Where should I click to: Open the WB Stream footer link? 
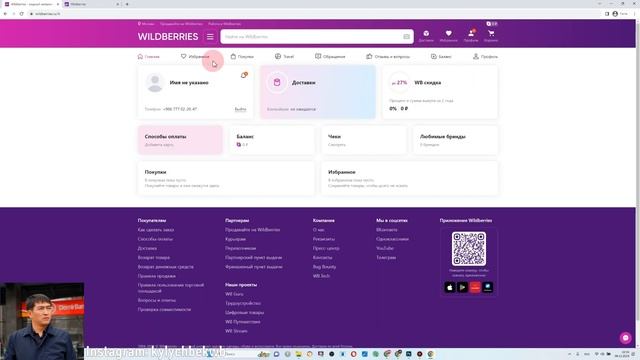click(x=236, y=331)
